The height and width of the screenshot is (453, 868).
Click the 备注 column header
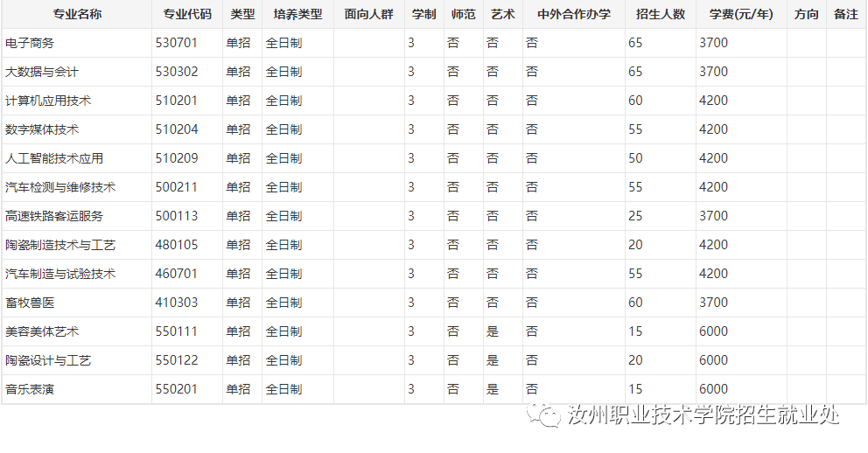(x=846, y=15)
